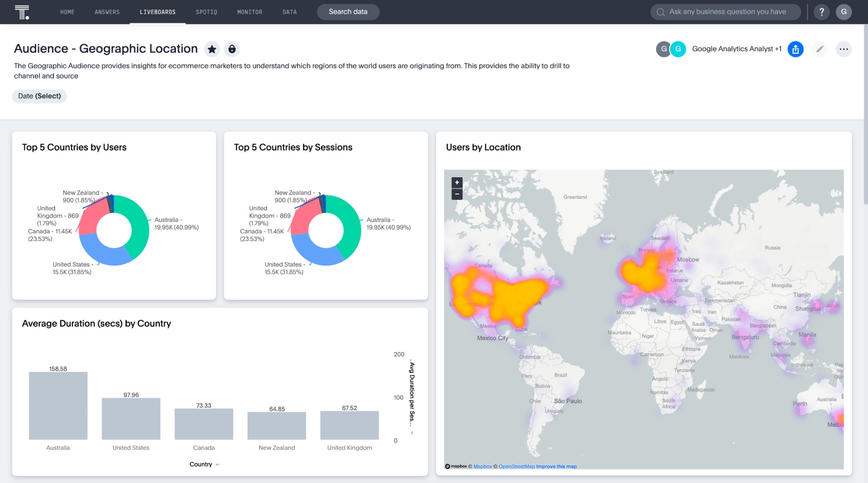The height and width of the screenshot is (483, 868).
Task: Click the Top 5 Countries by Sessions title
Action: tap(293, 148)
